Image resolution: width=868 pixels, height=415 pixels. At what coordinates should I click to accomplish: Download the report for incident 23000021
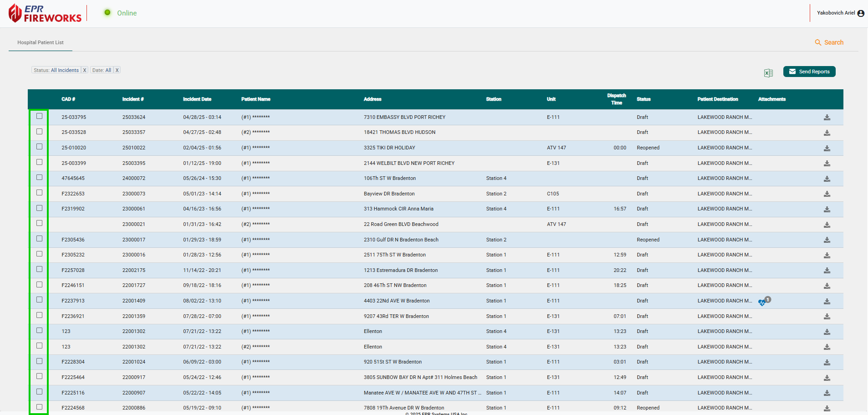pyautogui.click(x=827, y=224)
